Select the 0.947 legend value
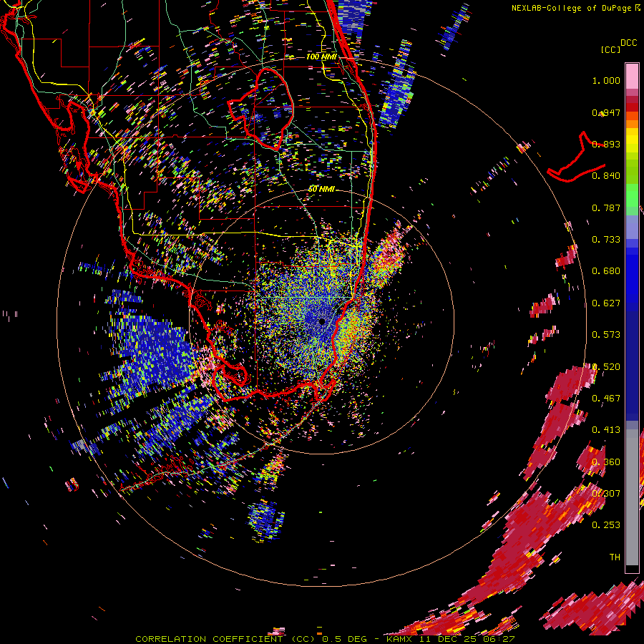The image size is (644, 644). [x=606, y=112]
